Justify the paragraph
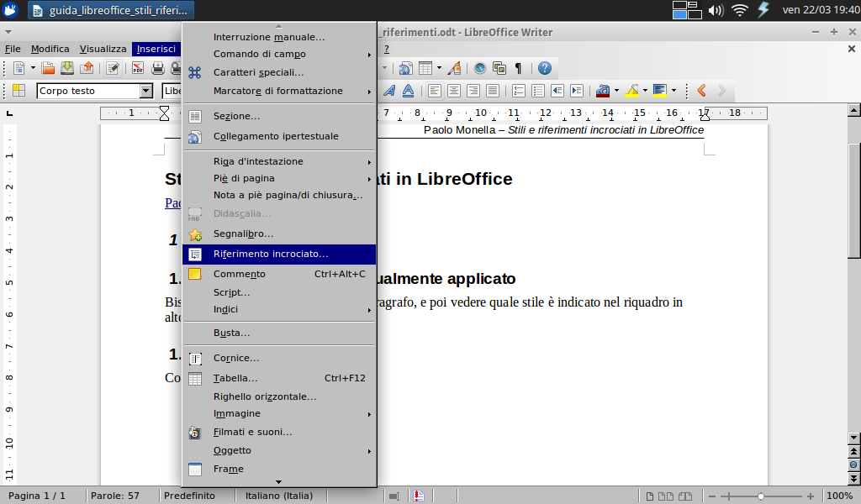The image size is (861, 504). pos(493,91)
